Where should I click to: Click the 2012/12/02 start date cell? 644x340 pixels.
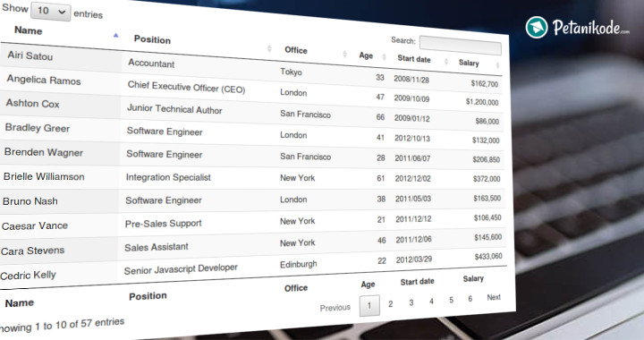pos(412,179)
